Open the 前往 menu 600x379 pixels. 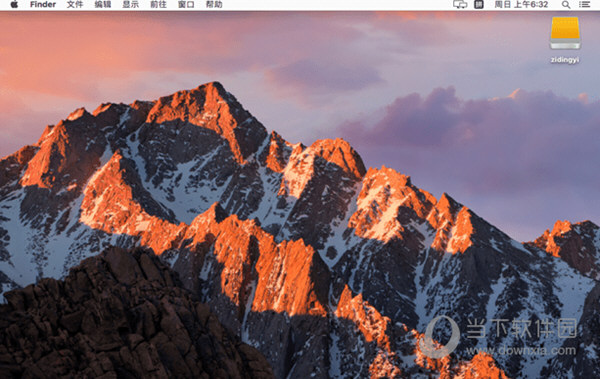click(158, 5)
